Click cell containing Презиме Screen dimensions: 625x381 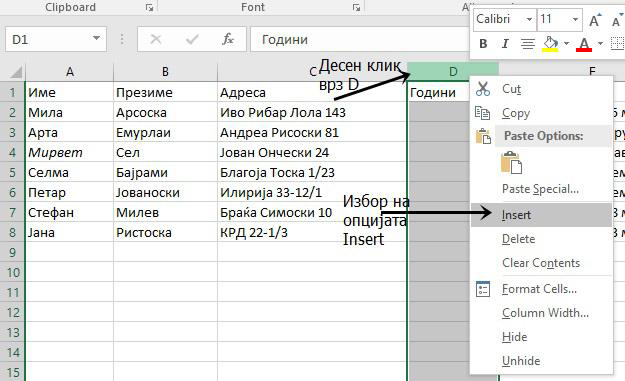165,92
